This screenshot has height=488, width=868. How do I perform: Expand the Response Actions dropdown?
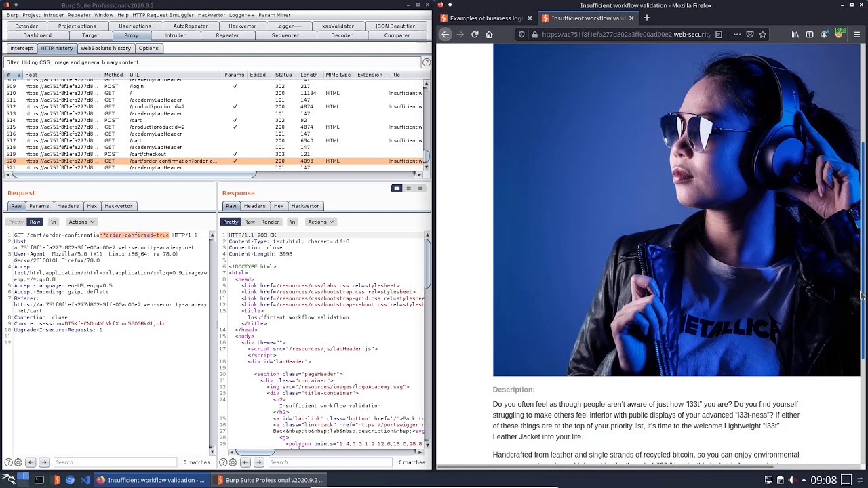[x=321, y=222]
